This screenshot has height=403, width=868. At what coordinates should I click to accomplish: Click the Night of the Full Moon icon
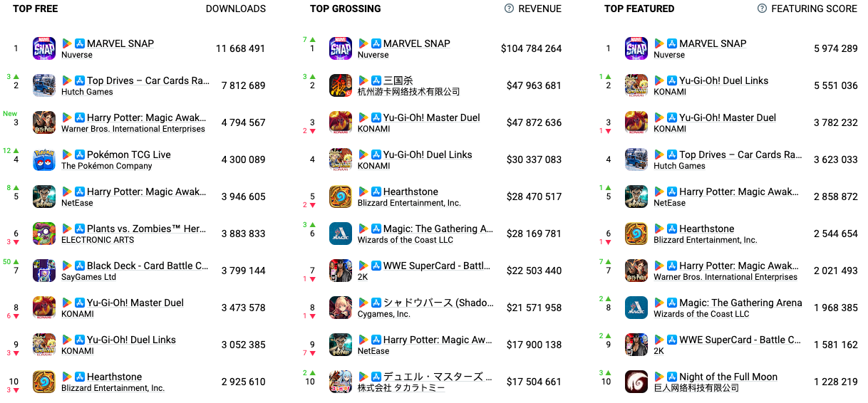coord(636,382)
